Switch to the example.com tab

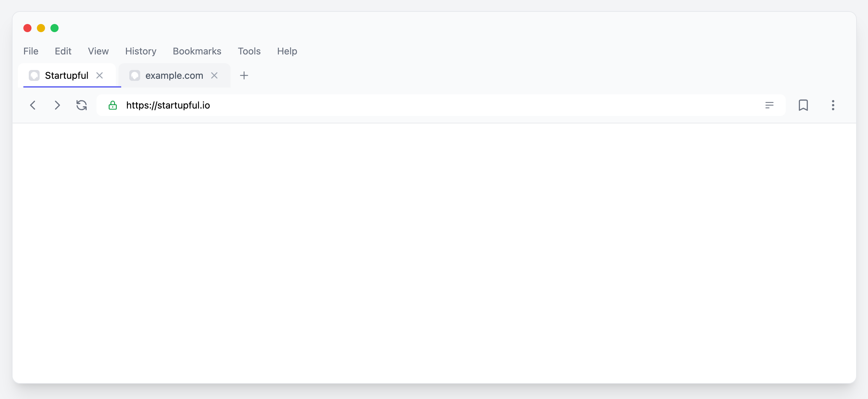(x=174, y=75)
